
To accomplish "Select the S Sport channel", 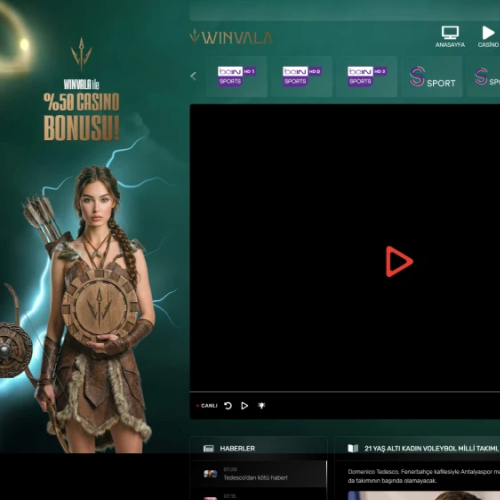I will click(432, 76).
